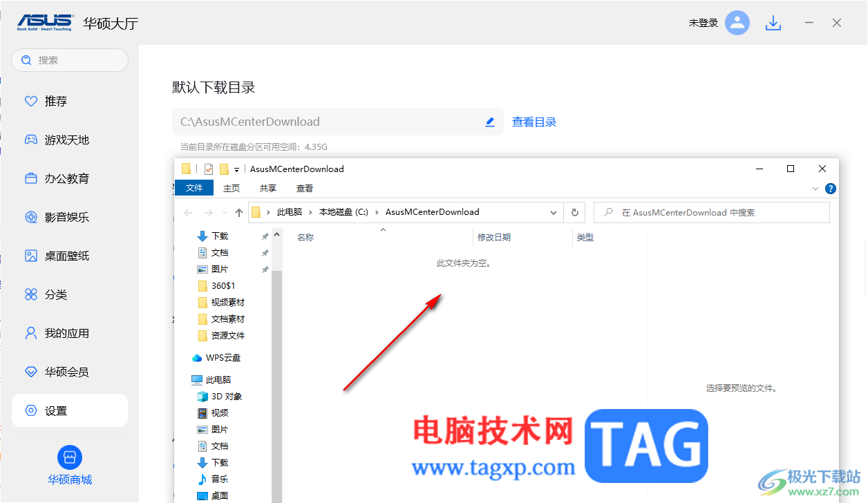Open the 共享 ribbon tab
Image resolution: width=868 pixels, height=503 pixels.
[x=268, y=188]
